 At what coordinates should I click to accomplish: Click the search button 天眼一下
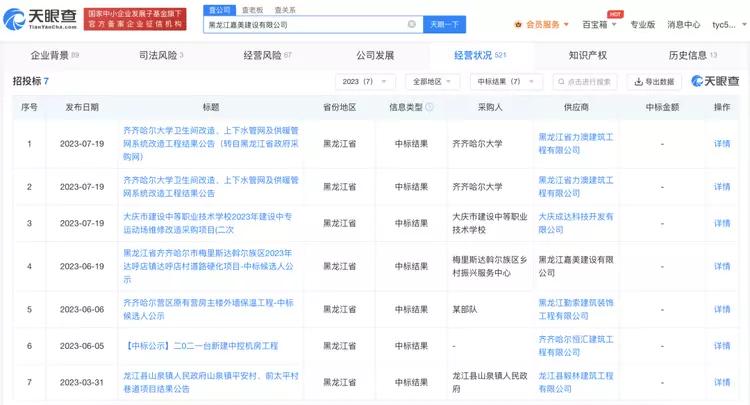(444, 24)
